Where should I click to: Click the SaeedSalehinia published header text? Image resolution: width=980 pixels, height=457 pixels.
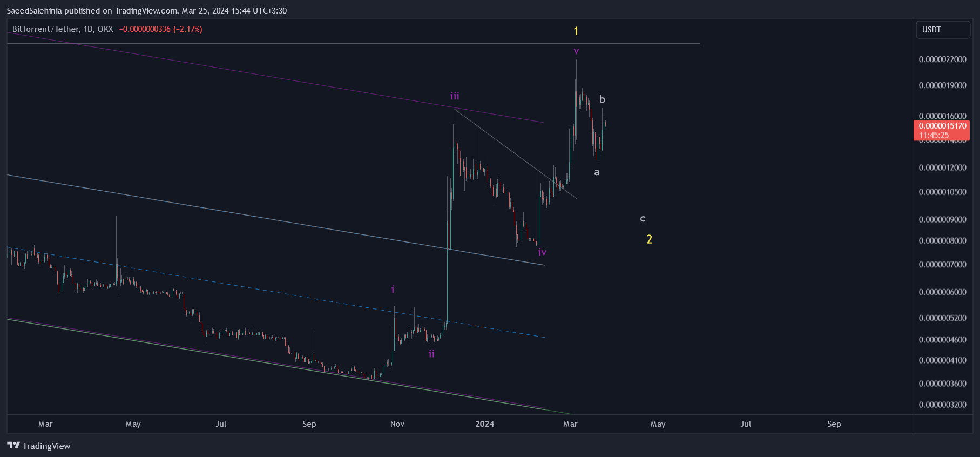pos(146,11)
